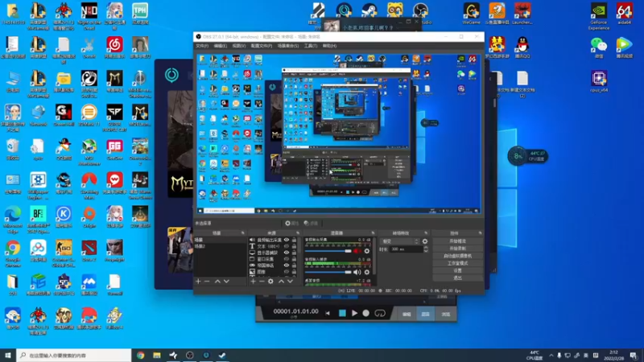Click the transition duration 300 ms field

406,249
